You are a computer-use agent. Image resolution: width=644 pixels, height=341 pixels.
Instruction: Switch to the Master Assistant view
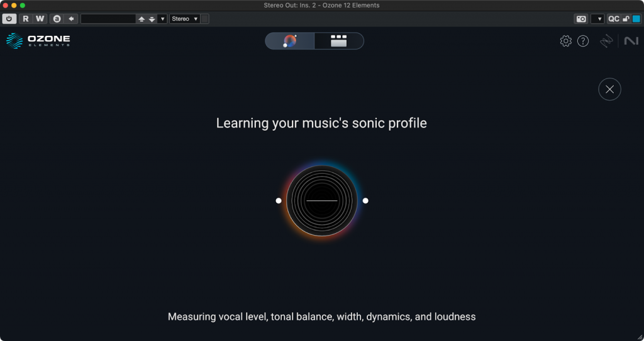[x=290, y=41]
